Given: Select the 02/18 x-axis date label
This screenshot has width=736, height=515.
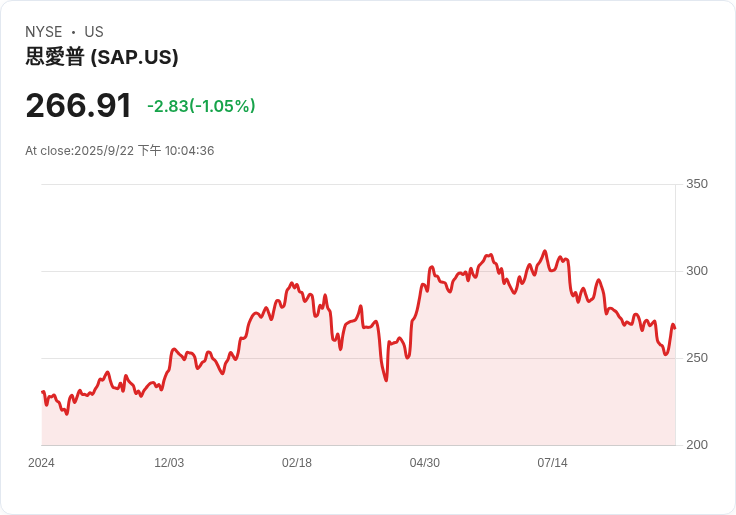Looking at the screenshot, I should pos(297,463).
